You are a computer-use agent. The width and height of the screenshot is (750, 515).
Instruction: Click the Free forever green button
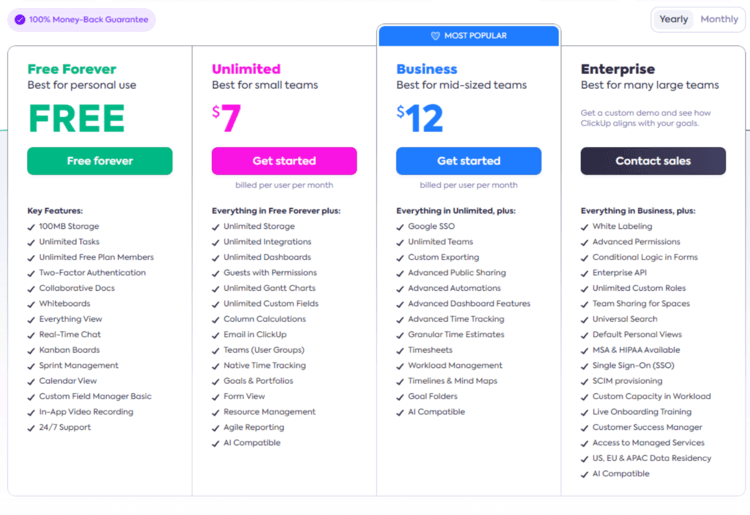pos(99,161)
